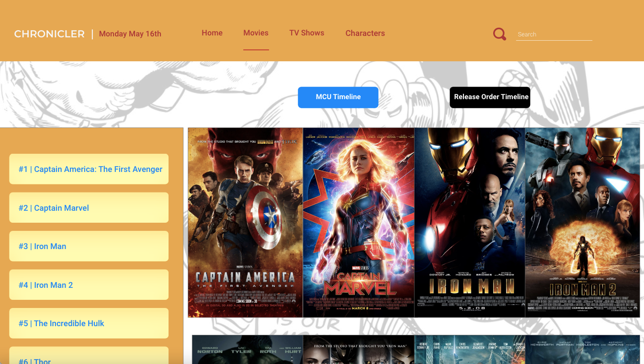Image resolution: width=644 pixels, height=364 pixels.
Task: Open Captain America First Avenger poster
Action: 246,222
